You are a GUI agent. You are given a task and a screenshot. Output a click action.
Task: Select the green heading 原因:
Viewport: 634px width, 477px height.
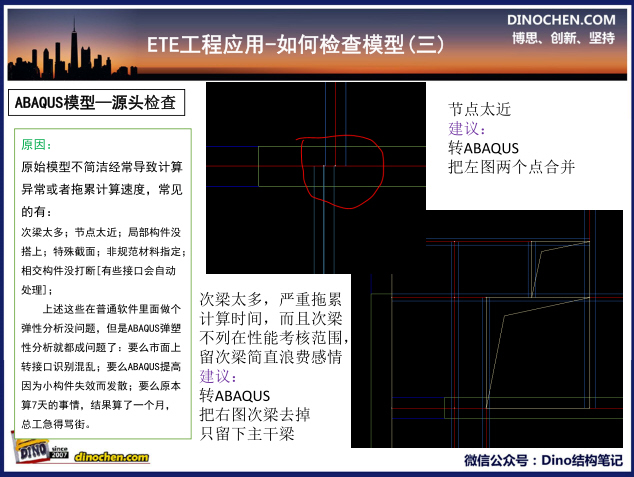(36, 145)
